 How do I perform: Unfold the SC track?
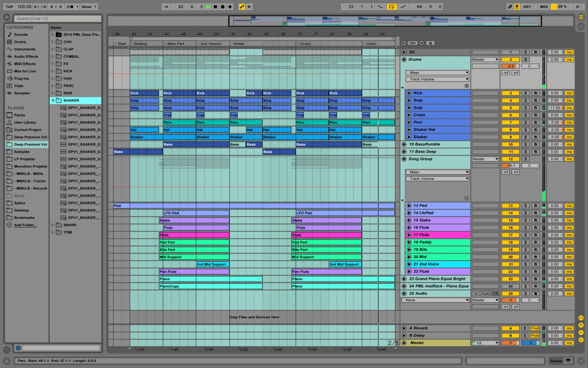pos(404,52)
